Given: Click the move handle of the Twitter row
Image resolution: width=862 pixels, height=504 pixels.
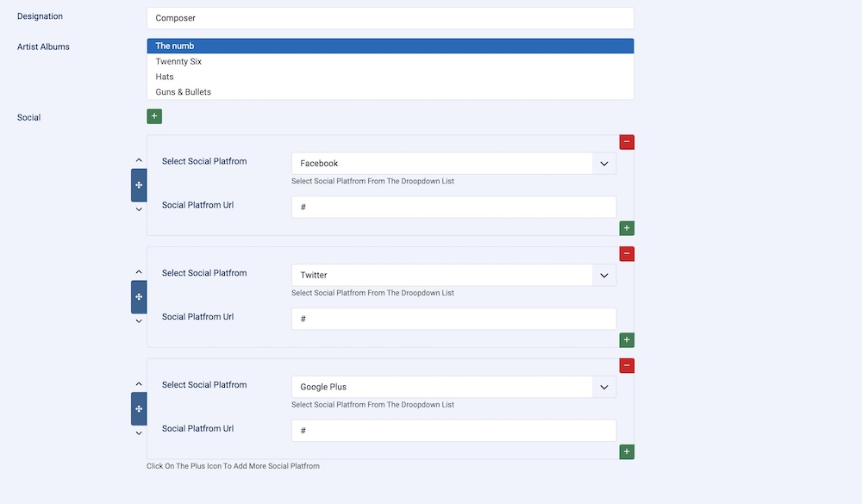Looking at the screenshot, I should (139, 297).
